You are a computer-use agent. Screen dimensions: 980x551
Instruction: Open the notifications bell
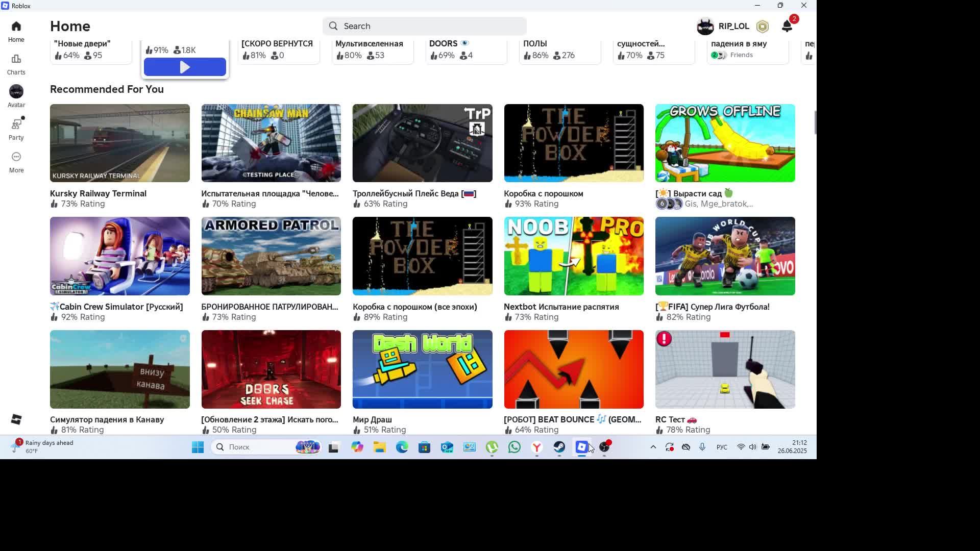(787, 27)
